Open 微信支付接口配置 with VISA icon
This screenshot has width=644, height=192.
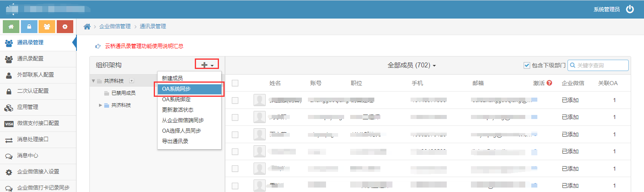[x=38, y=123]
